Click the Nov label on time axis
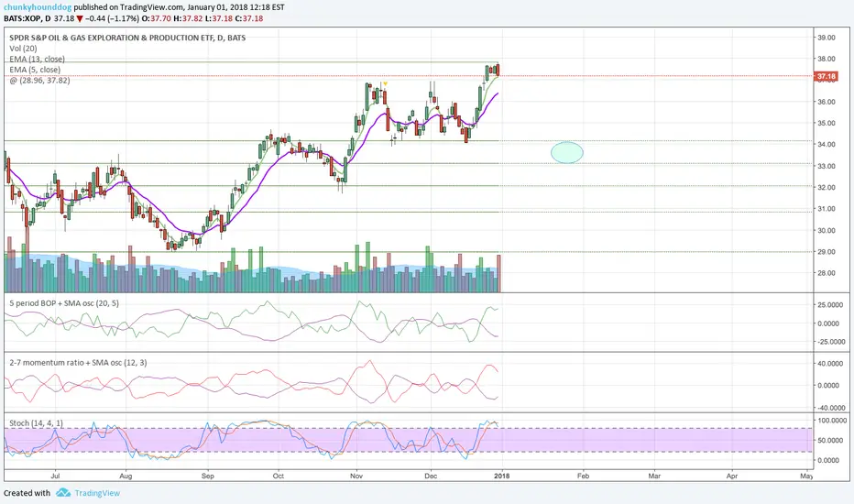This screenshot has height=504, width=854. coord(356,476)
